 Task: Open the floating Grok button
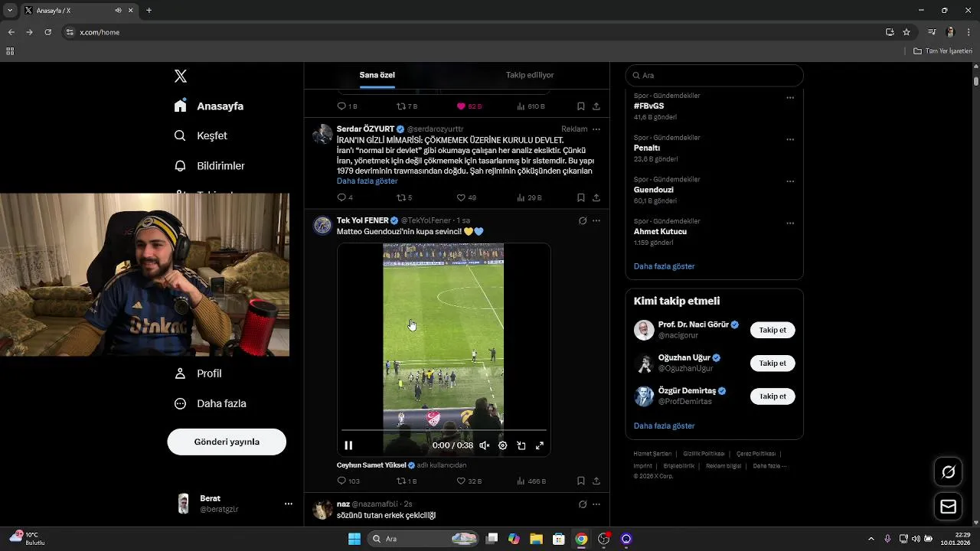point(949,472)
